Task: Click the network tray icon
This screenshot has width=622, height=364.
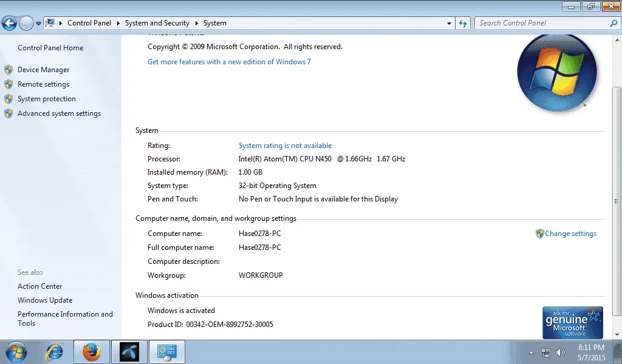Action: [x=546, y=352]
